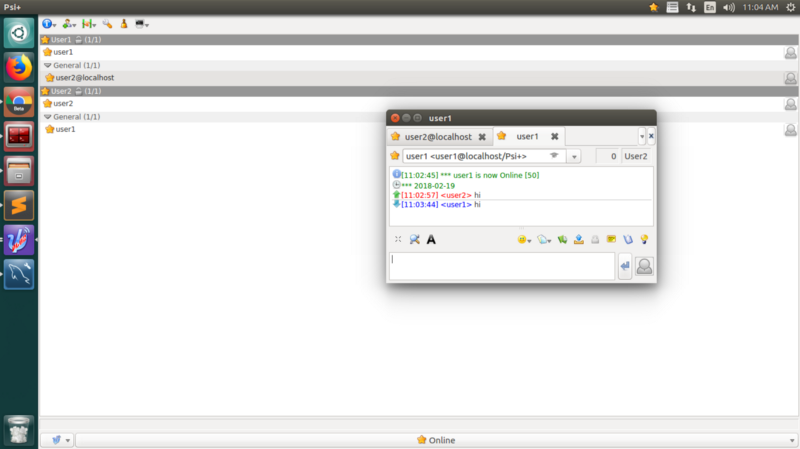This screenshot has width=800, height=449.
Task: Click the bold A font icon
Action: (x=431, y=239)
